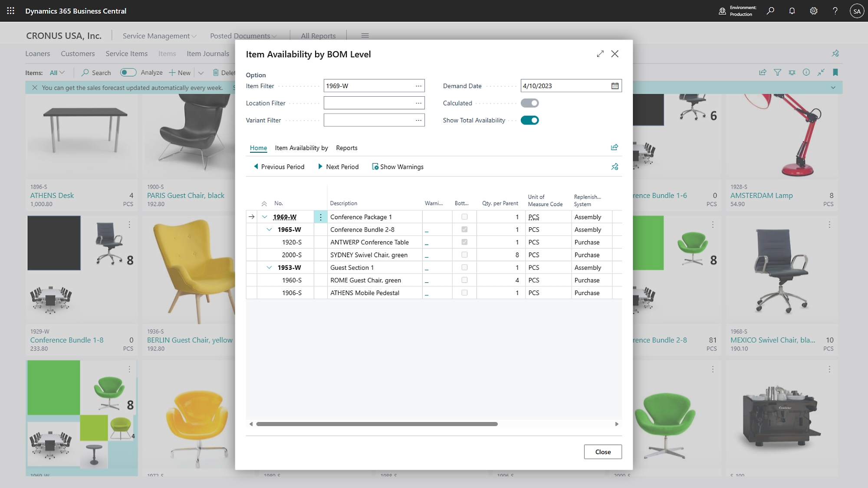Toggle Bottleneck checkbox for ANTWERP Conference Table

click(x=464, y=242)
